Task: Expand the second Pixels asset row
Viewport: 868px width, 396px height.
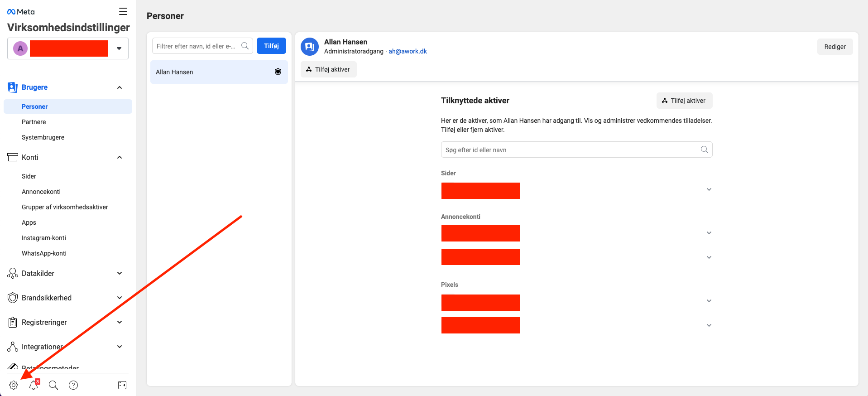Action: (709, 325)
